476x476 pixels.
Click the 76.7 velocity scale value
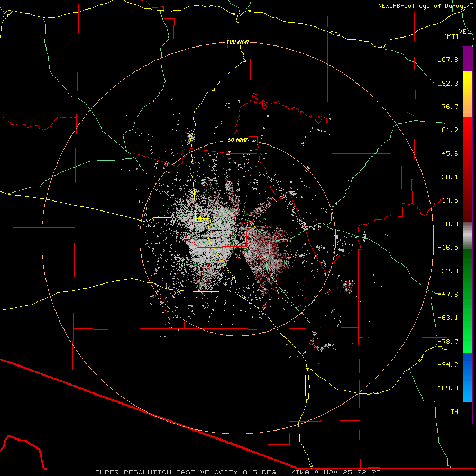click(450, 106)
